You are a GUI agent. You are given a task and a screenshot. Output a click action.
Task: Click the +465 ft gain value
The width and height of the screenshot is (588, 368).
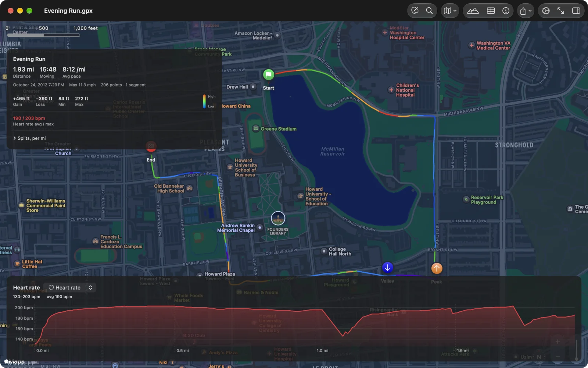(21, 98)
